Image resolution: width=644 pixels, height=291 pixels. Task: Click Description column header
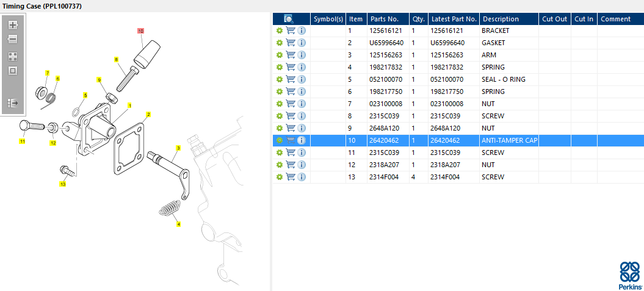click(x=509, y=19)
